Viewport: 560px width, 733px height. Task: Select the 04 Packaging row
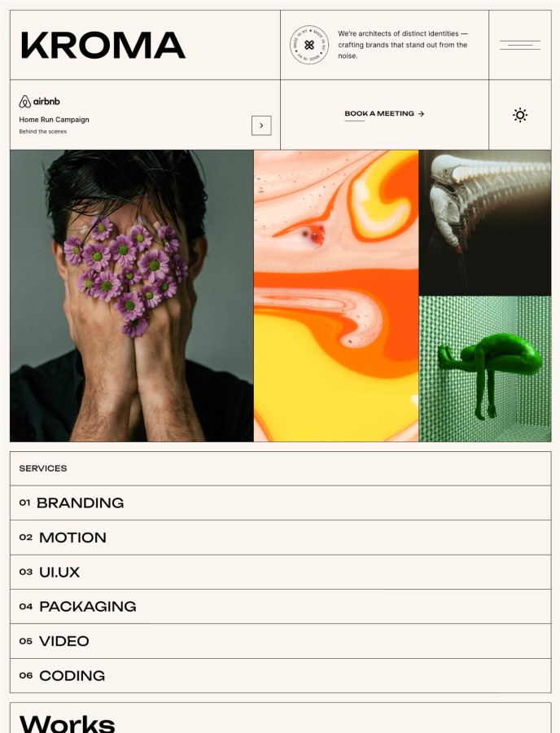(x=280, y=606)
